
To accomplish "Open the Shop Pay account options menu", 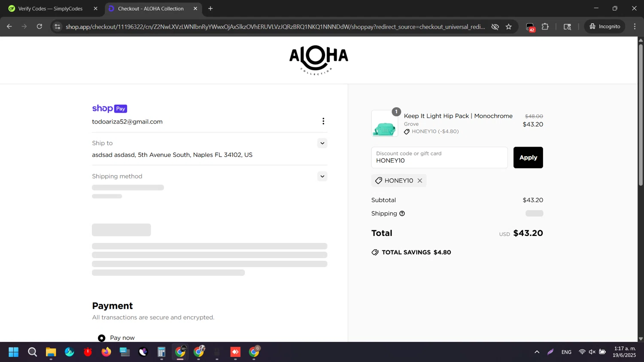I will pos(323,121).
